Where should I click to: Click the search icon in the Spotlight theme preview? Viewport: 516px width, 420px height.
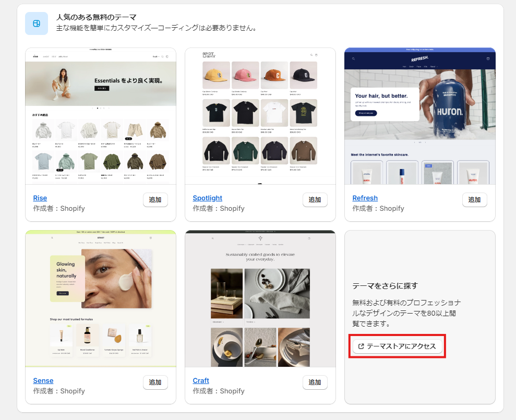(311, 54)
